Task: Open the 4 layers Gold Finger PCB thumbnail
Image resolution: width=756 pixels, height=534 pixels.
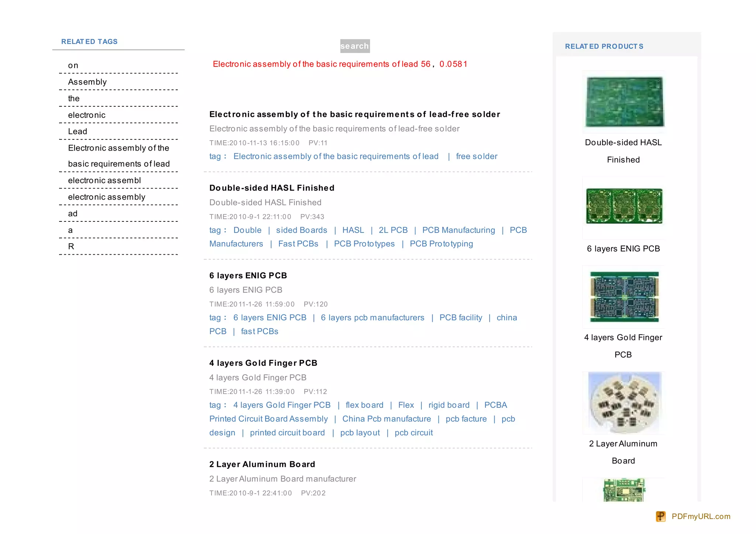Action: click(x=624, y=297)
